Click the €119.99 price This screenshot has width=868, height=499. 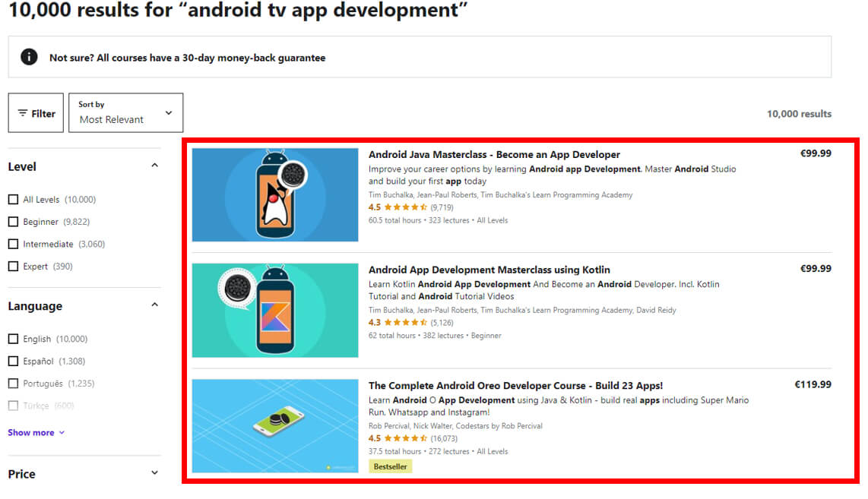813,384
